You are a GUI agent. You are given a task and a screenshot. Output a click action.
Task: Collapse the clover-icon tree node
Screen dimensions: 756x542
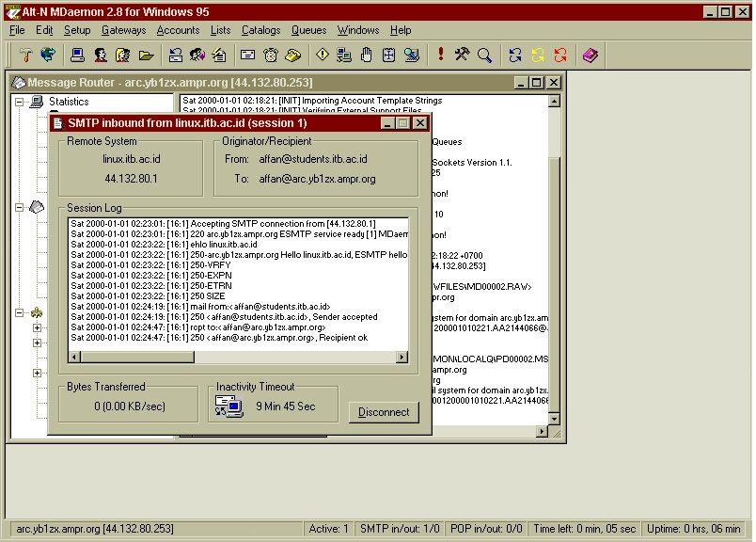point(20,314)
